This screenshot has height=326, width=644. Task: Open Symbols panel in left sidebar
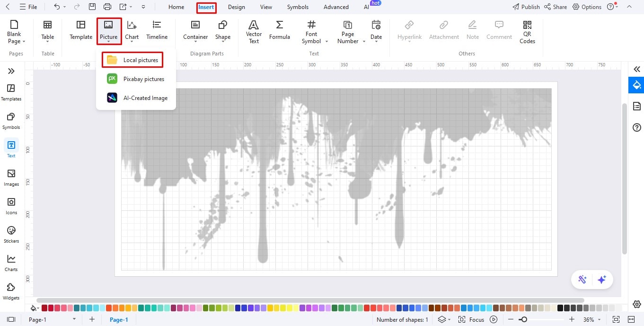(x=11, y=121)
